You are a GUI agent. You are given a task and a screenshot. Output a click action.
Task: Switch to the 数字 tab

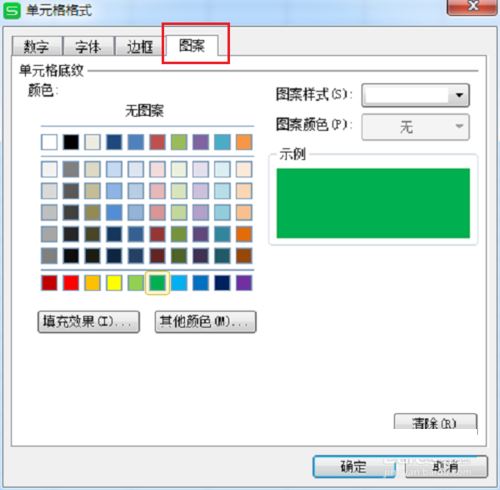pos(37,46)
